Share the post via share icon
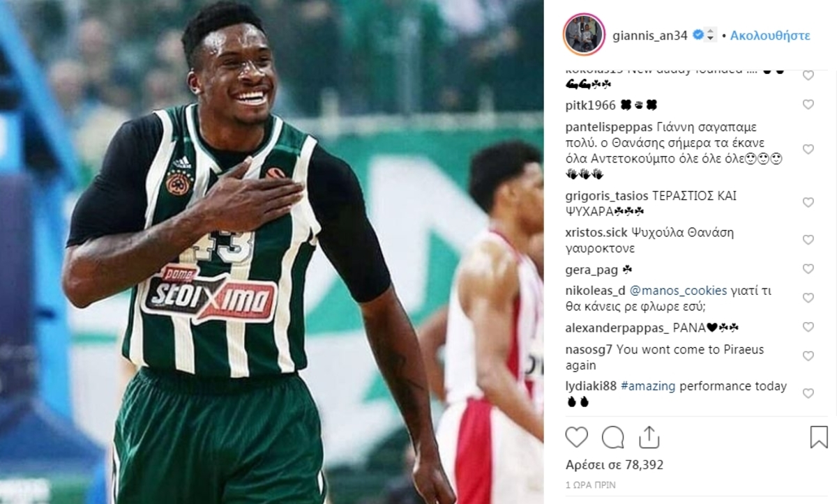Viewport: 837px width, 504px height. point(649,437)
